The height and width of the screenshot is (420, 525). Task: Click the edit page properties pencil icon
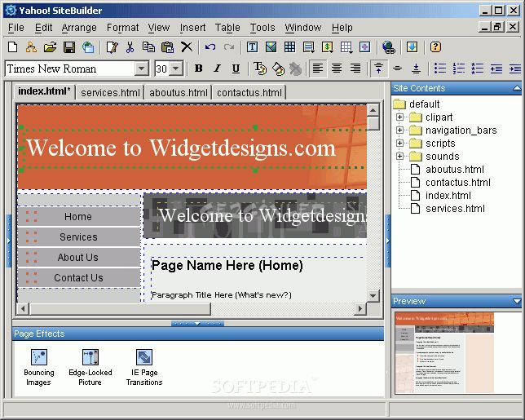(112, 47)
